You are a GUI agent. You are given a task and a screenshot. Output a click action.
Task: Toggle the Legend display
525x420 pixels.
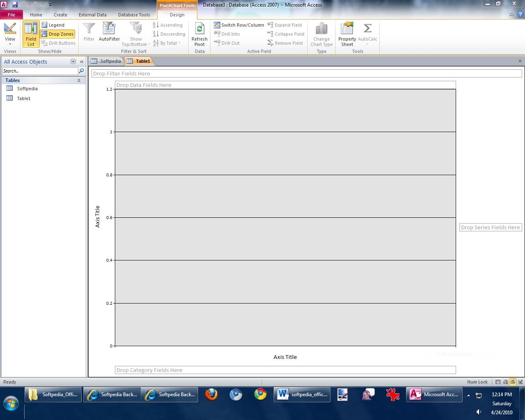pyautogui.click(x=53, y=25)
